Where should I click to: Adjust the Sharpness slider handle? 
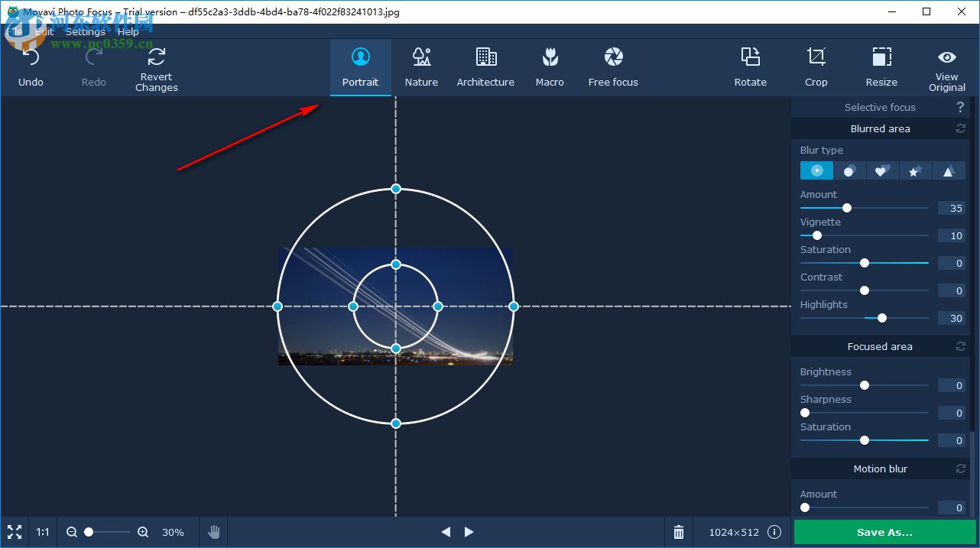805,413
